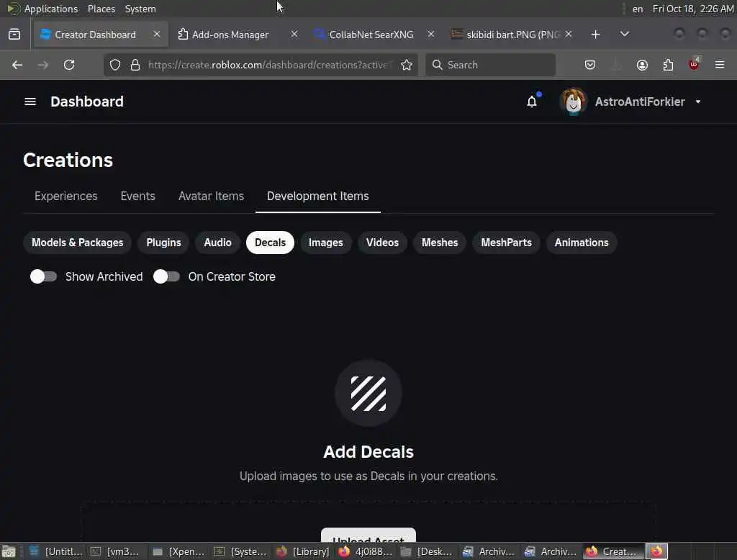737x560 pixels.
Task: Open the System menu
Action: 140,9
